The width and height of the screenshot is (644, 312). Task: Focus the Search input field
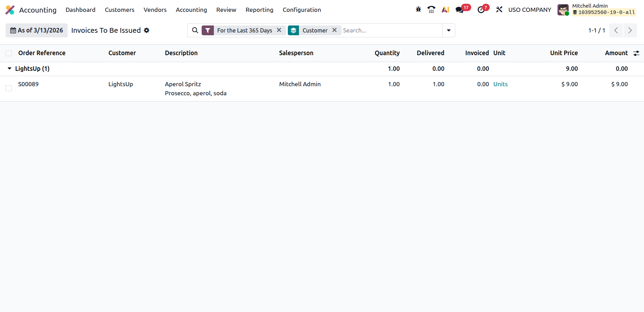click(391, 30)
